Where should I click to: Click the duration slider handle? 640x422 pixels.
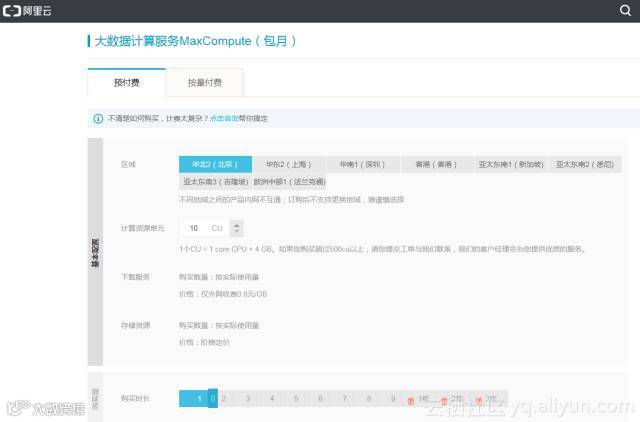pos(213,398)
